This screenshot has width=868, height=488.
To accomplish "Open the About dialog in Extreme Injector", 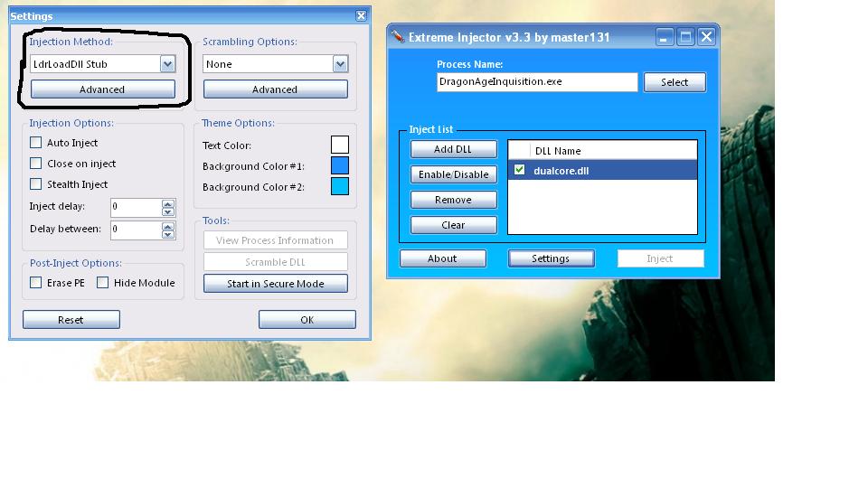I will tap(443, 258).
